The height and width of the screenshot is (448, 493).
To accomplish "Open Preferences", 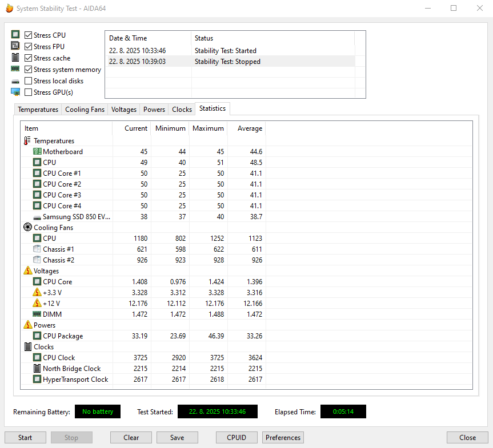I will click(x=282, y=437).
